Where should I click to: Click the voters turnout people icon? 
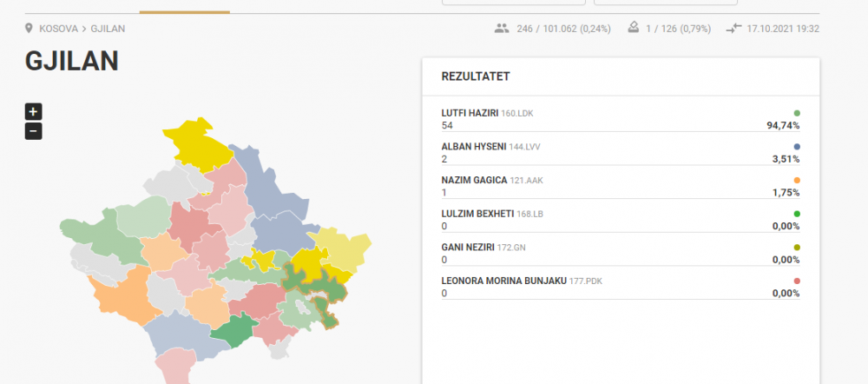pos(501,29)
